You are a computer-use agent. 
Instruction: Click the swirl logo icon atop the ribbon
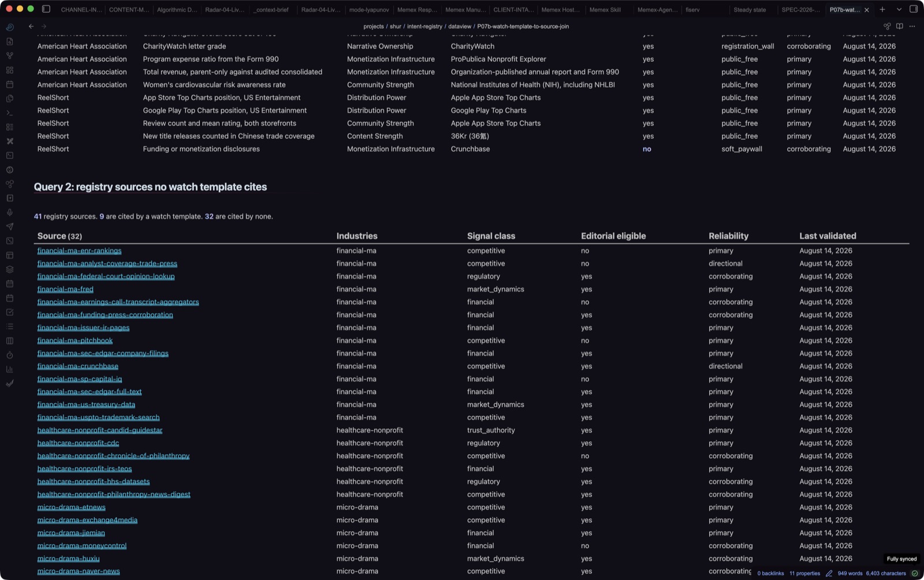point(10,27)
